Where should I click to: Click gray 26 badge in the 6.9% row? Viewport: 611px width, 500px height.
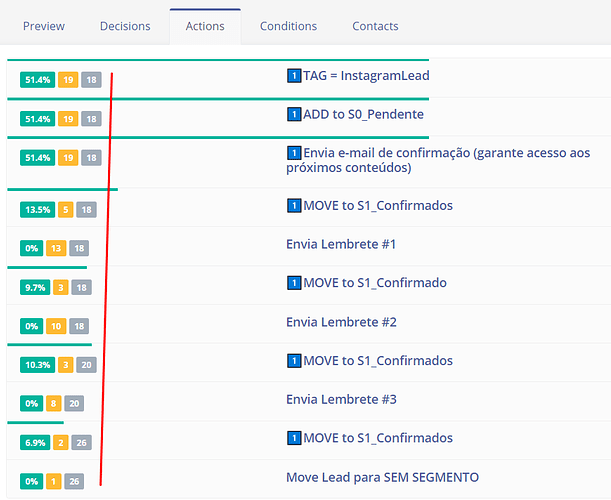(81, 443)
